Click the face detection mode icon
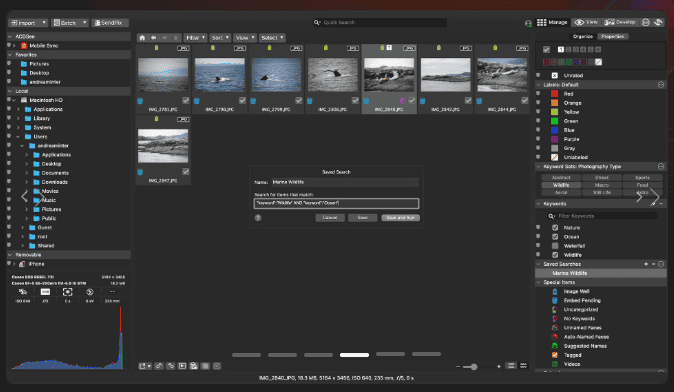The width and height of the screenshot is (674, 392). pos(646,22)
